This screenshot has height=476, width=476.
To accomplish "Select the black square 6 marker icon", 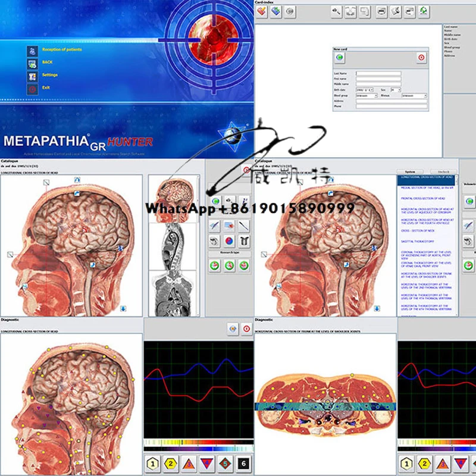I will [243, 464].
